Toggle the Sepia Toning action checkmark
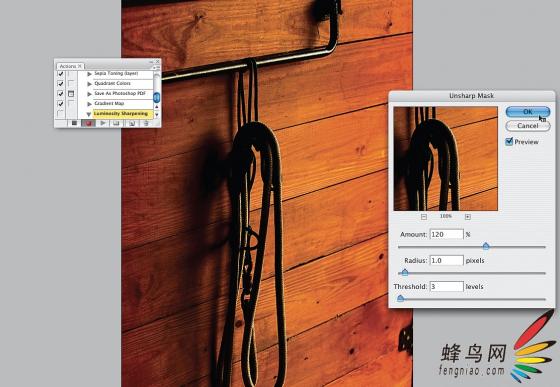Image resolution: width=560 pixels, height=387 pixels. coord(60,74)
